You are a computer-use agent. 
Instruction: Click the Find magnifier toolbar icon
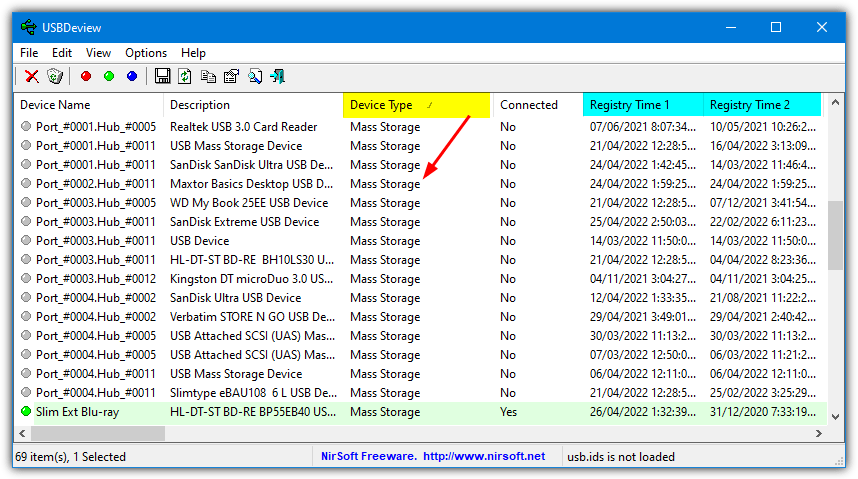coord(254,76)
